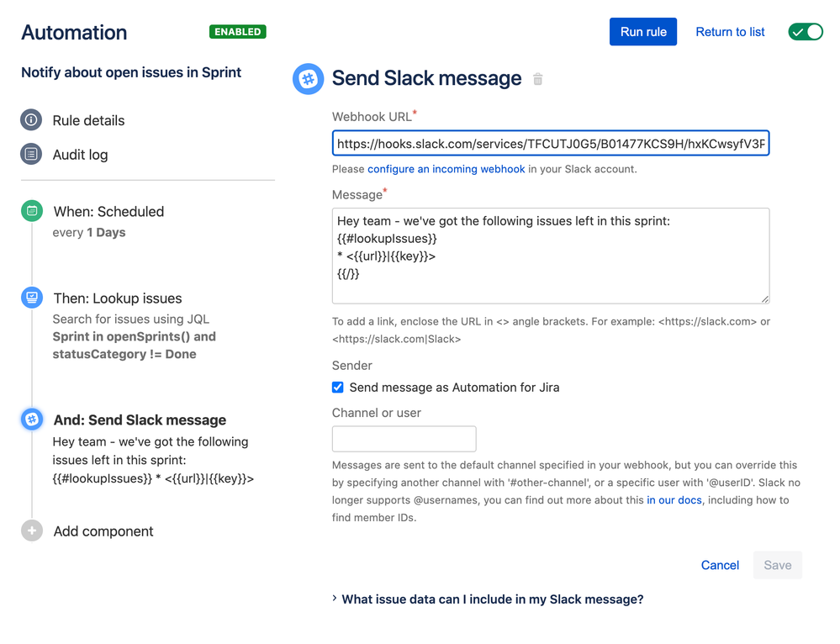Uncheck Send message as Automation for Jira

tap(337, 387)
